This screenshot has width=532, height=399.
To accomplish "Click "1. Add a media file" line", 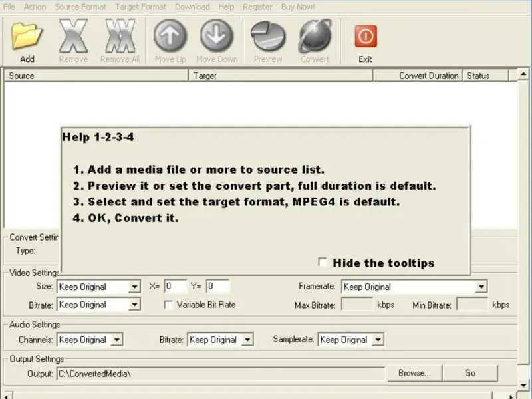I will click(199, 170).
